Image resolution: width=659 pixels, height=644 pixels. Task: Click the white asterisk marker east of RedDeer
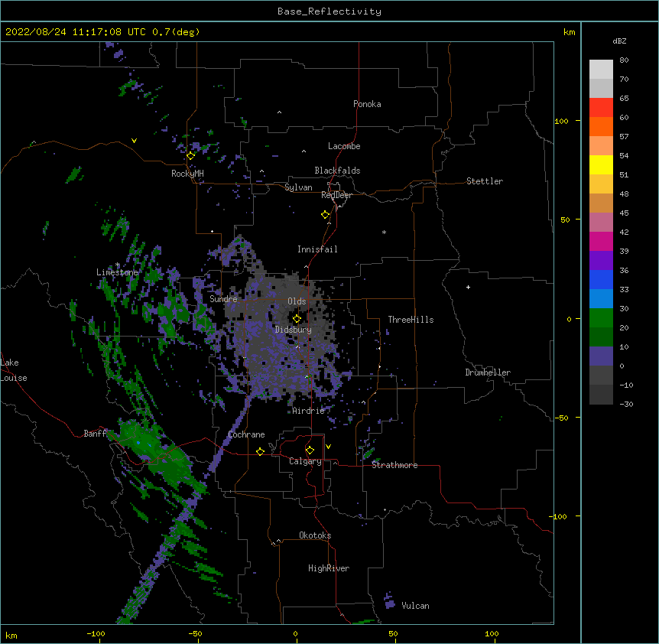(x=384, y=232)
